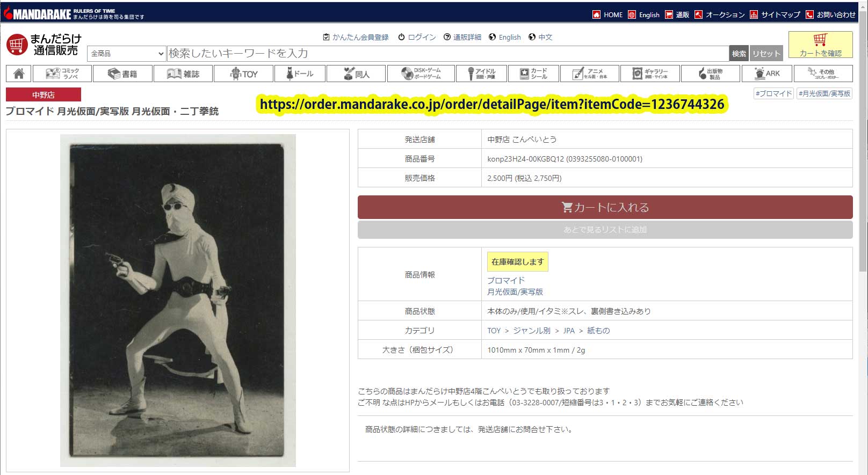Viewport: 868px width, 475px height.
Task: Open the 同人 (doujin) category
Action: [356, 74]
